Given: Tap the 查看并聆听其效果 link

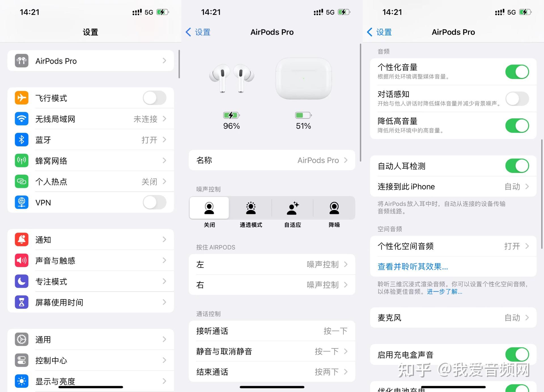Looking at the screenshot, I should (413, 266).
